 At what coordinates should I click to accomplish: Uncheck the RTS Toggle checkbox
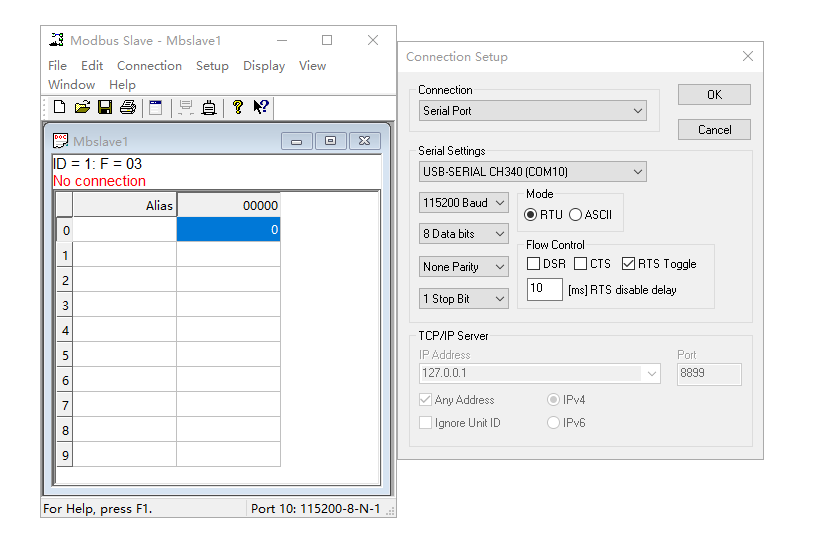point(628,264)
